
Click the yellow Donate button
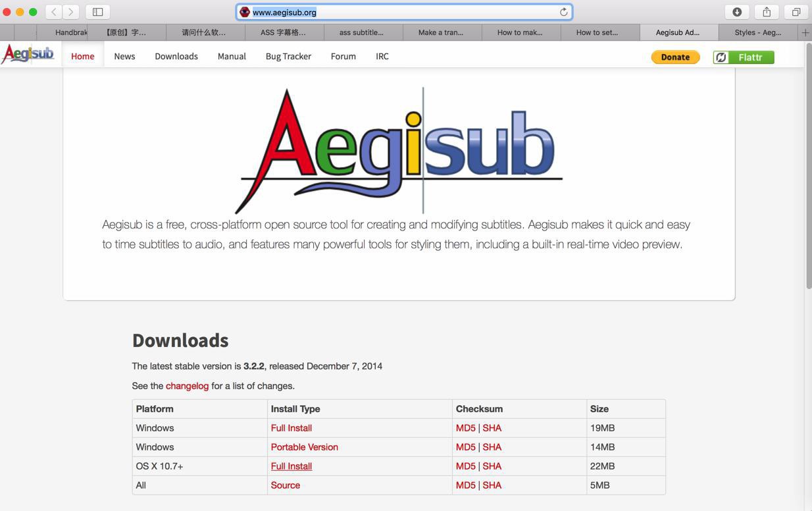tap(675, 57)
